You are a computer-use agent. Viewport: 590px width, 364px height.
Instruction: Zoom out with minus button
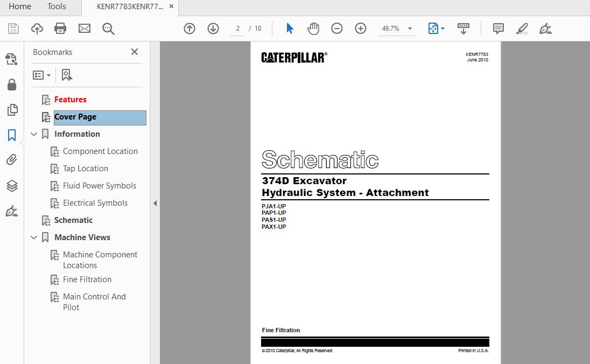[x=337, y=29]
